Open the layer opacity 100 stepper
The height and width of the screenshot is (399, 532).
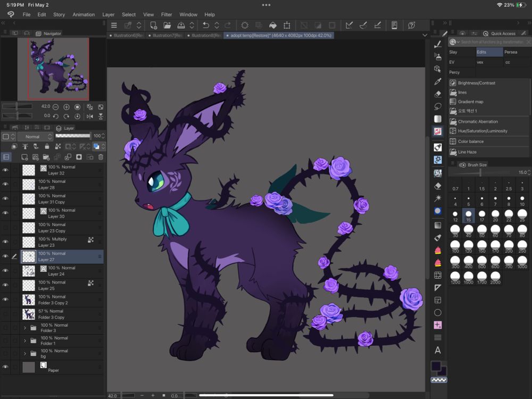pos(103,136)
